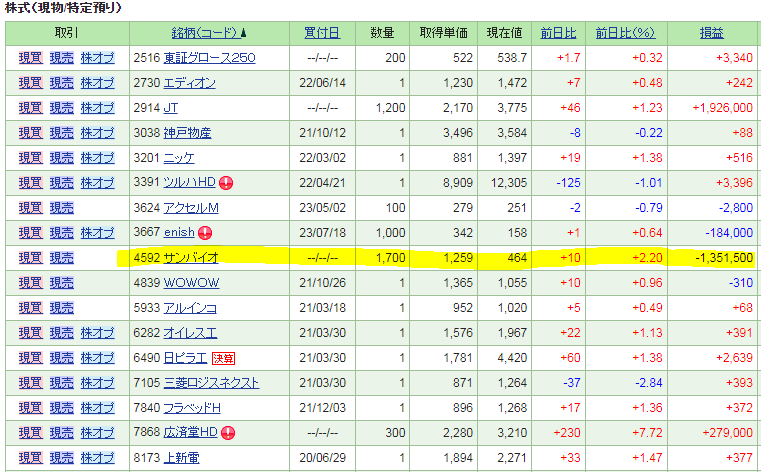Click 現売 in the 広済堂HD row
This screenshot has height=472, width=761.
62,433
